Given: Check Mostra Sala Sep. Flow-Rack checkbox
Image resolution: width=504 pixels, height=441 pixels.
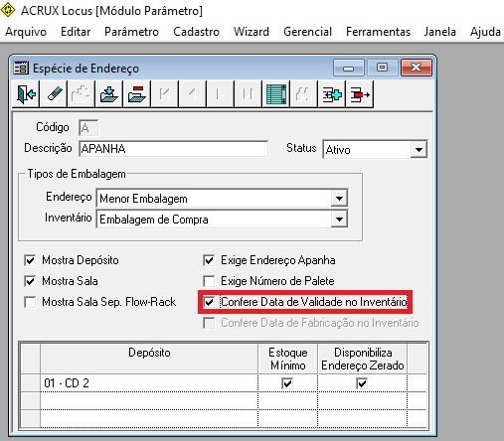Looking at the screenshot, I should tap(30, 302).
